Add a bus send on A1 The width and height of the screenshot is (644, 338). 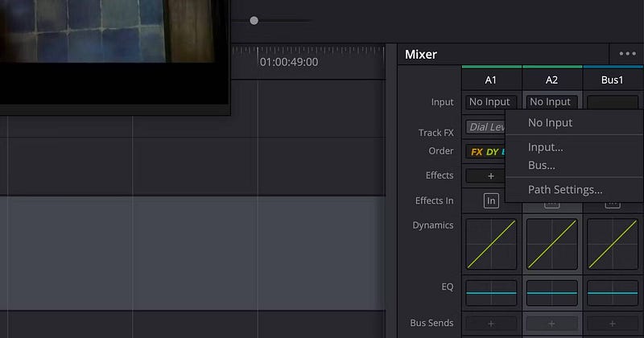491,324
